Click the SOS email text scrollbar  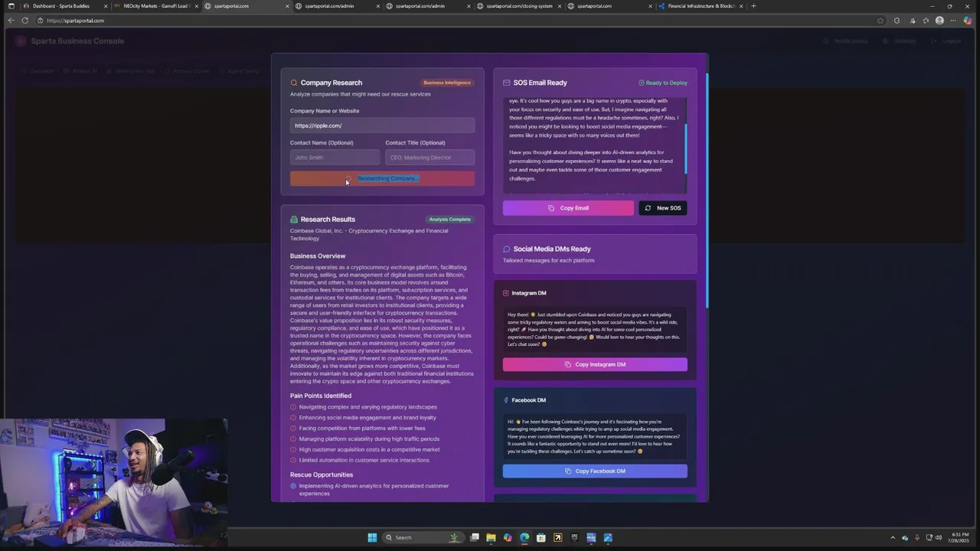coord(686,148)
